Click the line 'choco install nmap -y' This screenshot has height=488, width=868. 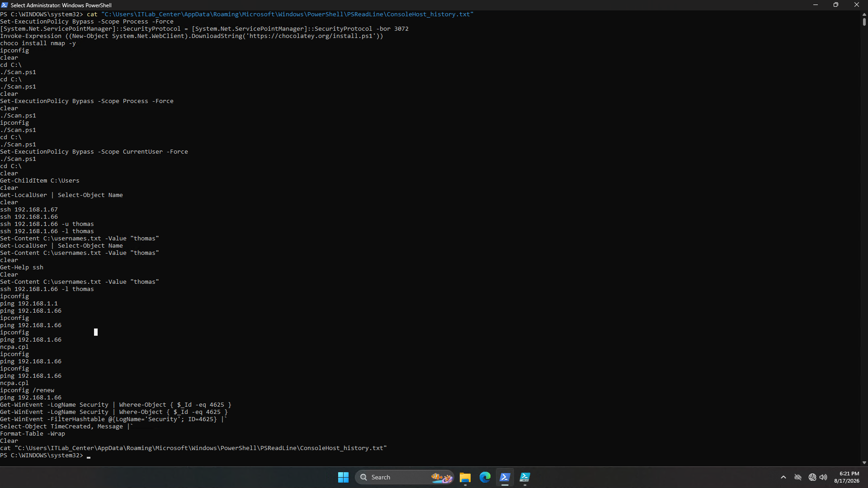(x=38, y=43)
